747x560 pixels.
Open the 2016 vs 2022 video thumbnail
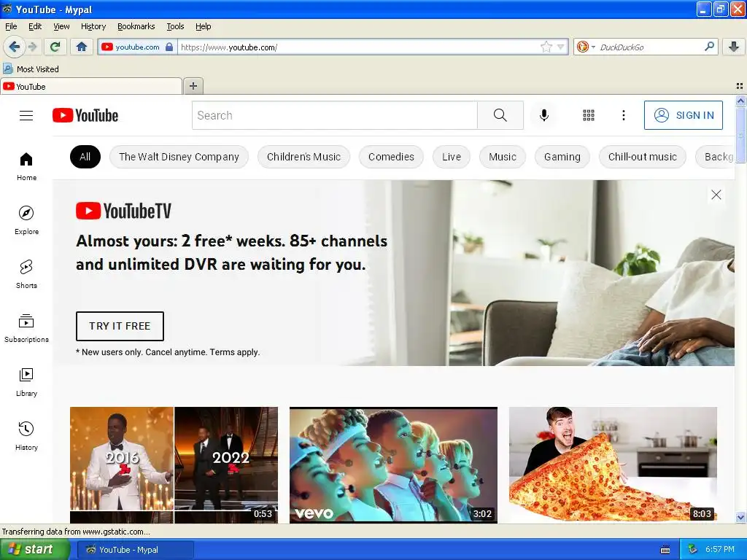point(174,465)
